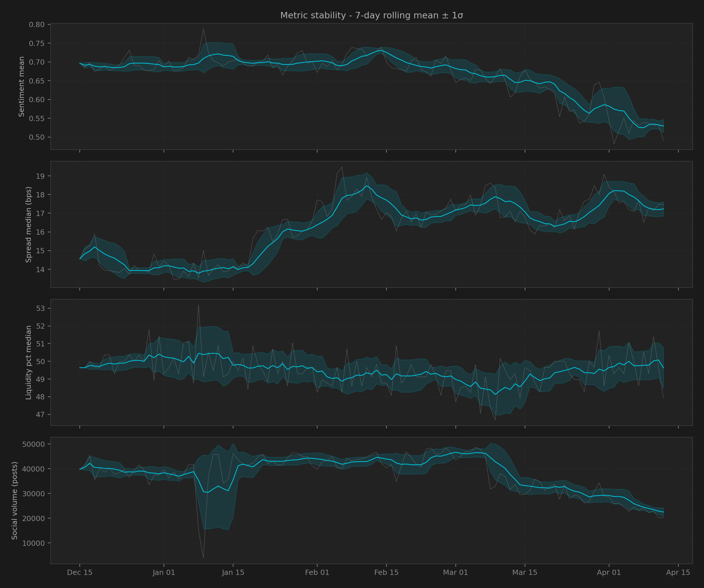The image size is (704, 588).
Task: Click the 'Social volume (posts)' axis label
Action: point(15,500)
